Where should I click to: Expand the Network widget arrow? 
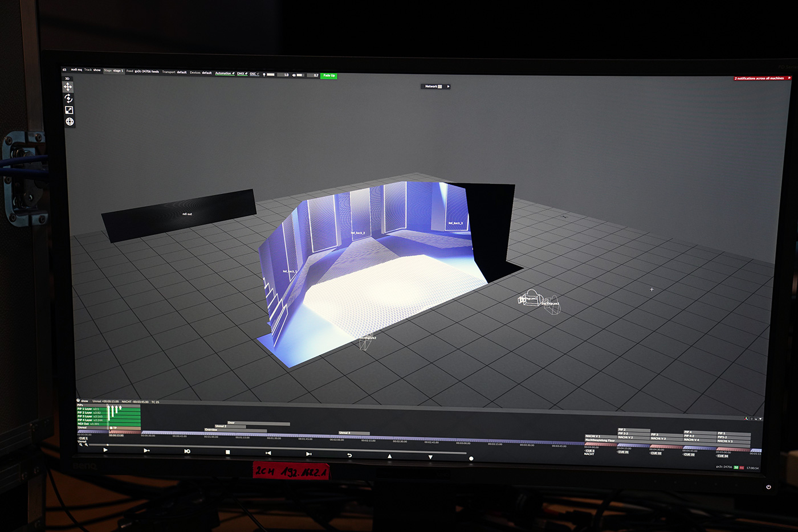click(449, 87)
